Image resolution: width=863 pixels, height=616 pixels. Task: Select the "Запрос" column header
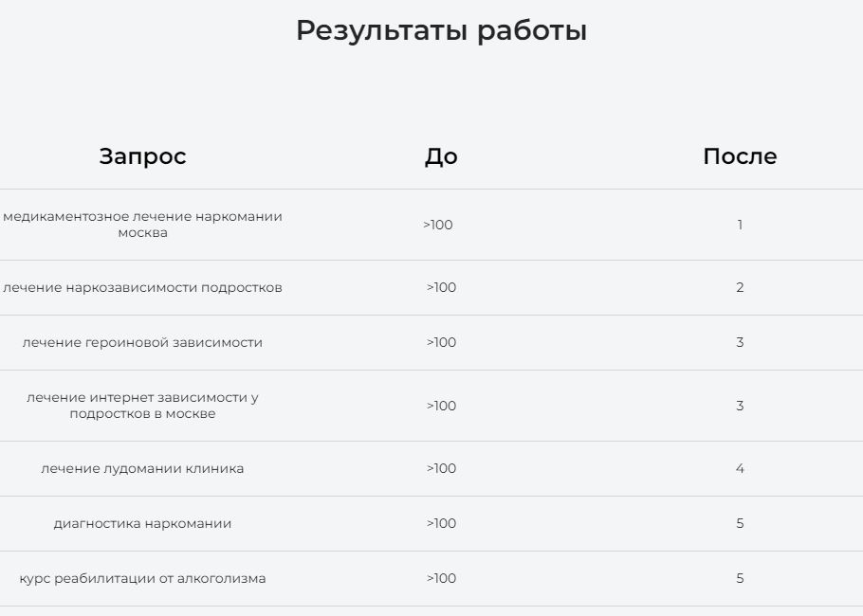[142, 156]
